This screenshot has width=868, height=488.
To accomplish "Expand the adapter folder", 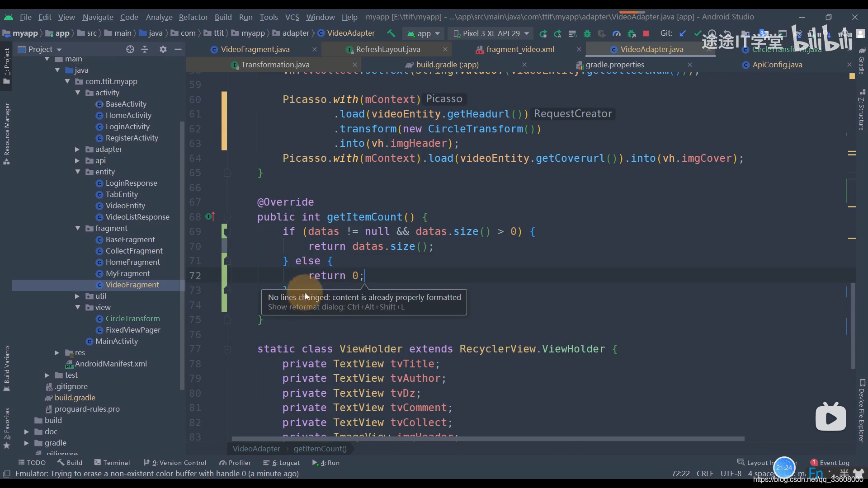I will click(77, 149).
